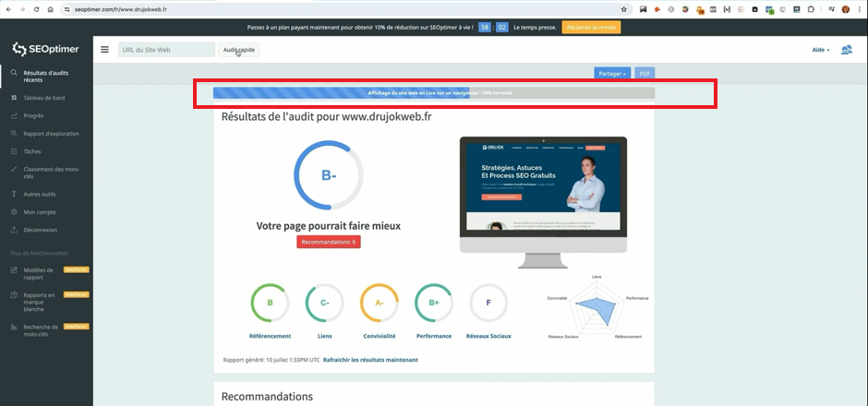The height and width of the screenshot is (406, 868).
Task: Click the C- grade circle
Action: tap(324, 303)
